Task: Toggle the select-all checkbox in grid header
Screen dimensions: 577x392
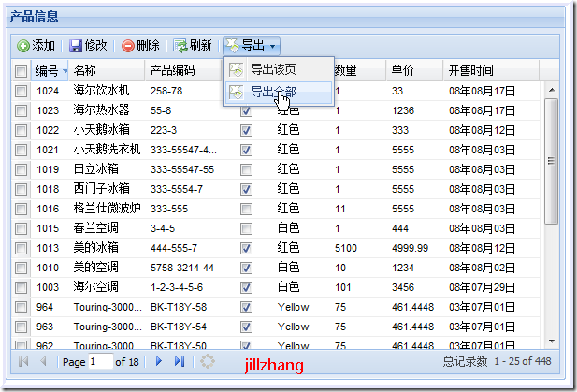Action: point(22,71)
